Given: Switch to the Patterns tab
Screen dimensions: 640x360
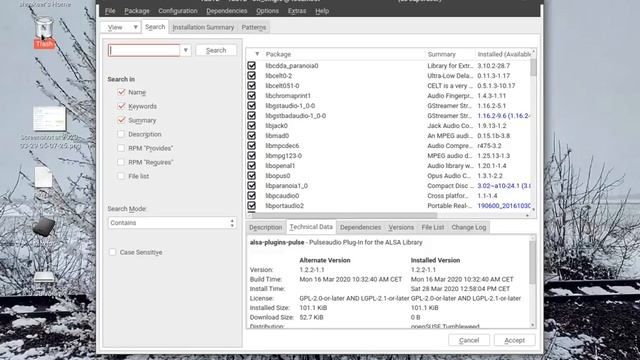Looking at the screenshot, I should 254,27.
